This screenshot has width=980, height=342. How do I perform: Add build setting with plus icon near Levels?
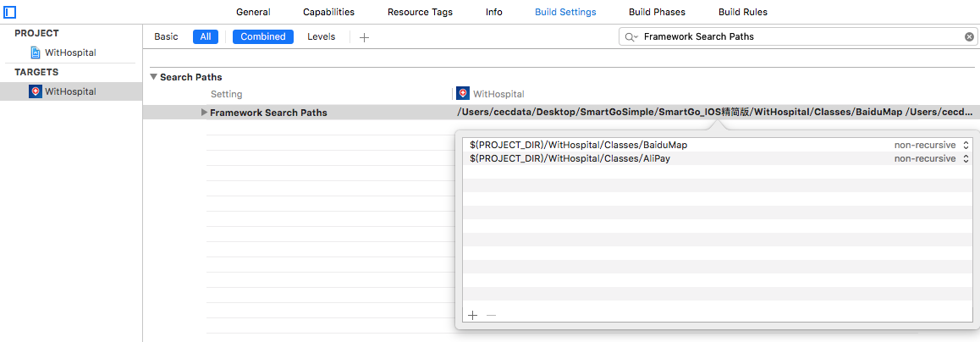365,37
